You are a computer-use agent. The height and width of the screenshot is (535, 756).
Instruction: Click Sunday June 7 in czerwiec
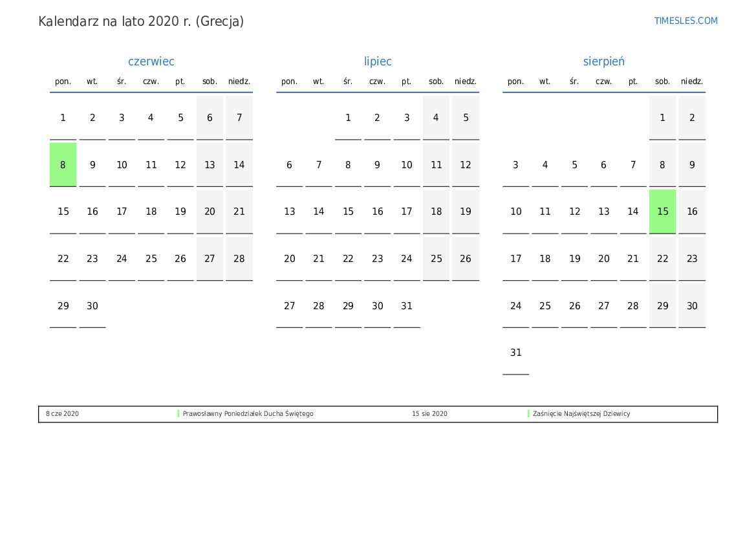239,118
